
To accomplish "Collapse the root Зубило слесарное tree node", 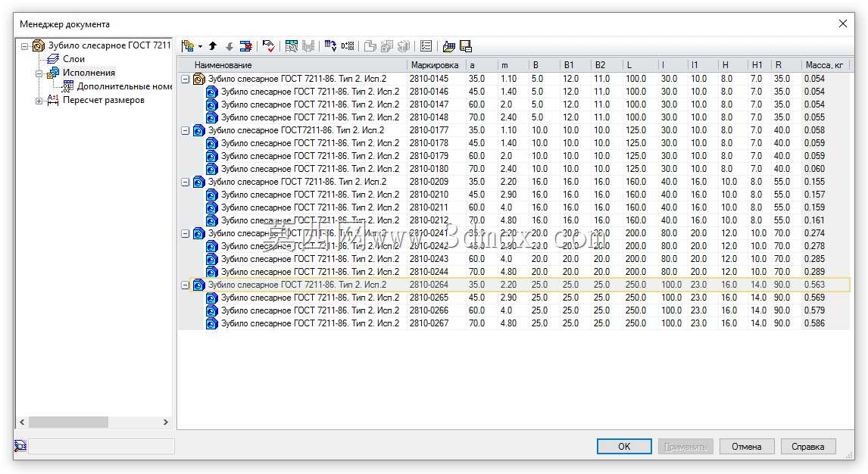I will [24, 46].
